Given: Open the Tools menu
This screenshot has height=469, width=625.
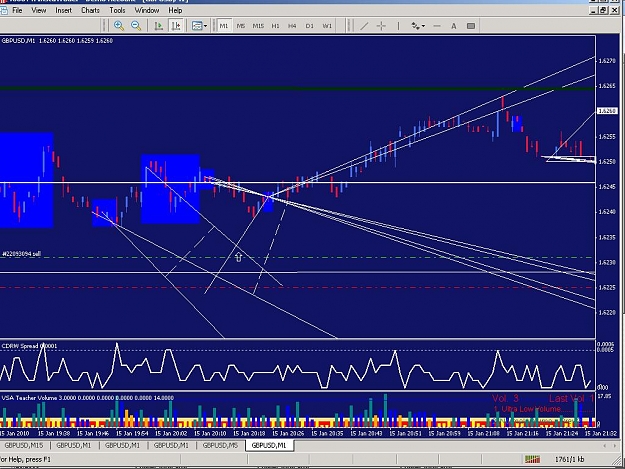Looking at the screenshot, I should point(117,10).
